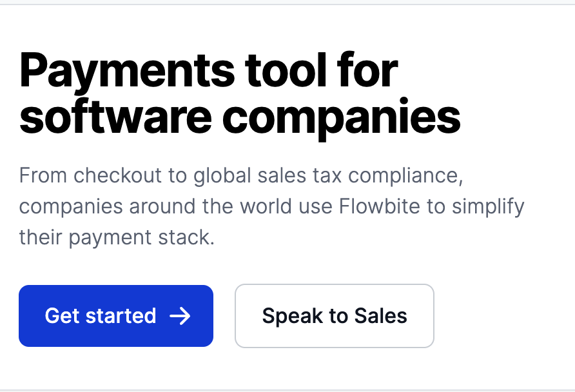575x392 pixels.
Task: Click the "From checkout to global" text line
Action: point(241,176)
